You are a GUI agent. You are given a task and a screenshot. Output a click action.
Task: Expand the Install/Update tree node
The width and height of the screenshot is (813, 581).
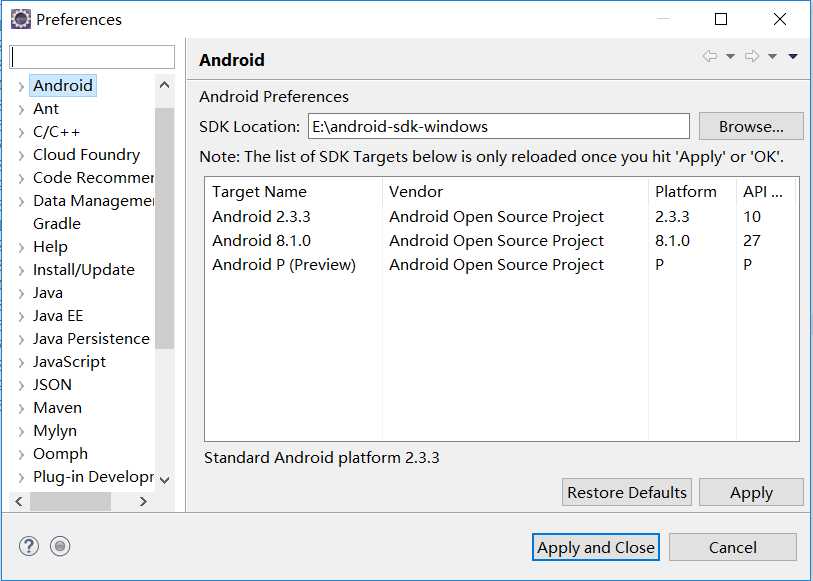click(21, 271)
